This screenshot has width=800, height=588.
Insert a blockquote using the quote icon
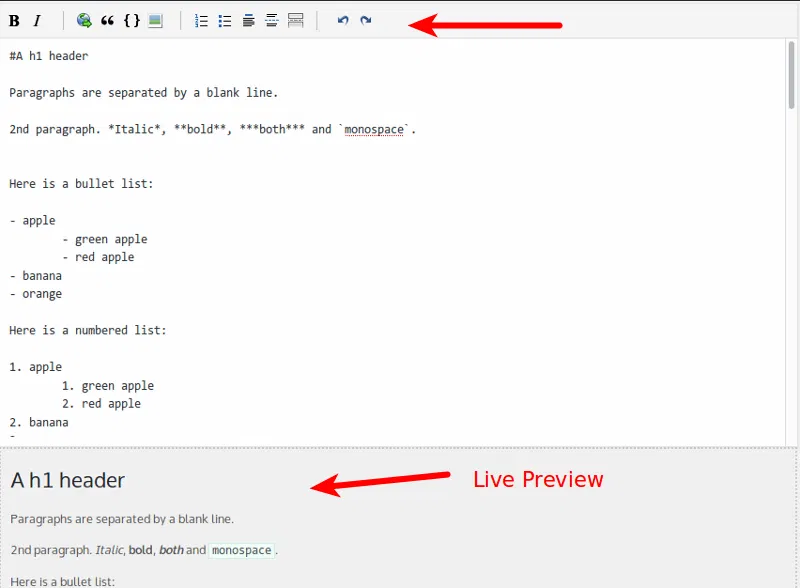point(108,20)
